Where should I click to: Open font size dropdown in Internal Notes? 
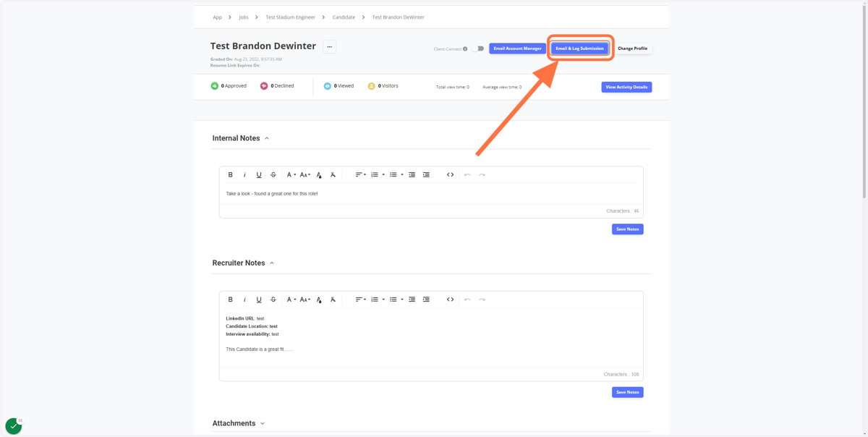tap(305, 175)
